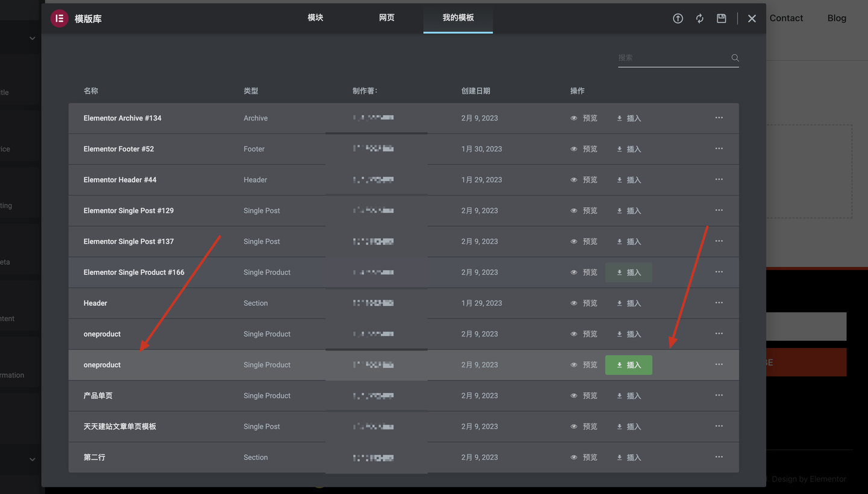This screenshot has width=868, height=494.
Task: Open more options for Header section row
Action: tap(719, 302)
